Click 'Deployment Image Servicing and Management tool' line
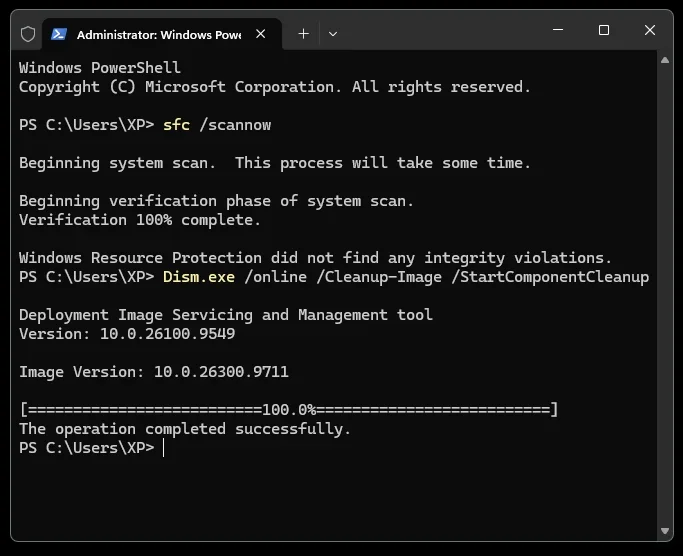The image size is (683, 556). pyautogui.click(x=226, y=315)
